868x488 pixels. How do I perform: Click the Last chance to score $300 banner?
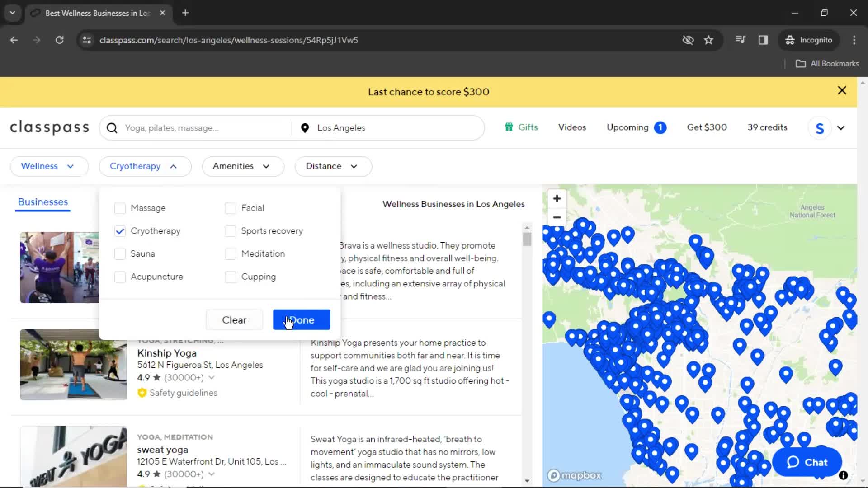pyautogui.click(x=429, y=92)
